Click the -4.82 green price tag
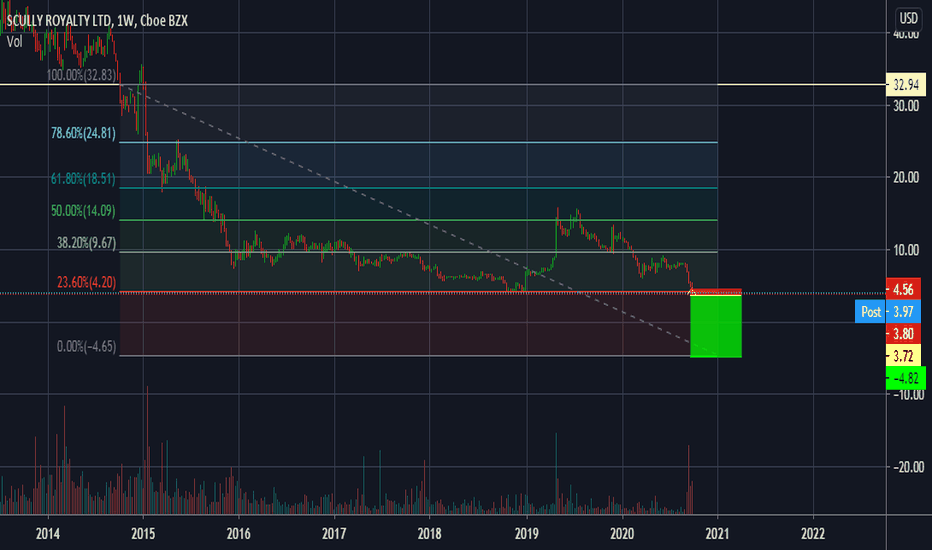Viewport: 932px width, 550px height. [906, 378]
